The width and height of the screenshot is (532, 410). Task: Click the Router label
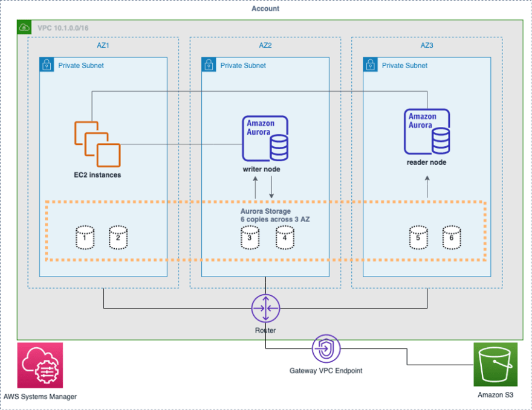[265, 330]
